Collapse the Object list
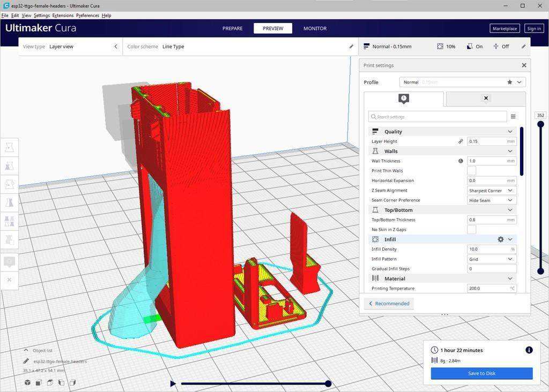 coord(26,350)
